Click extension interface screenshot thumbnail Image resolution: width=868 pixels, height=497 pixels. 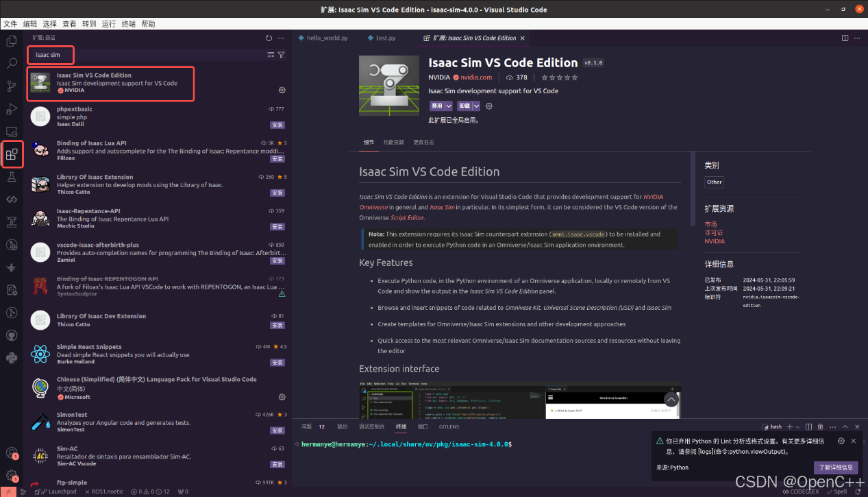click(x=519, y=400)
